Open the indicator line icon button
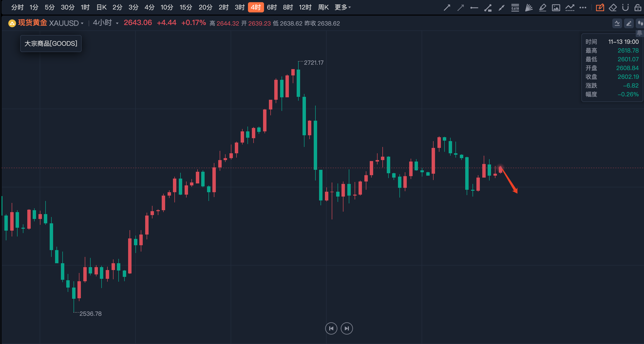This screenshot has width=644, height=344. [x=617, y=23]
